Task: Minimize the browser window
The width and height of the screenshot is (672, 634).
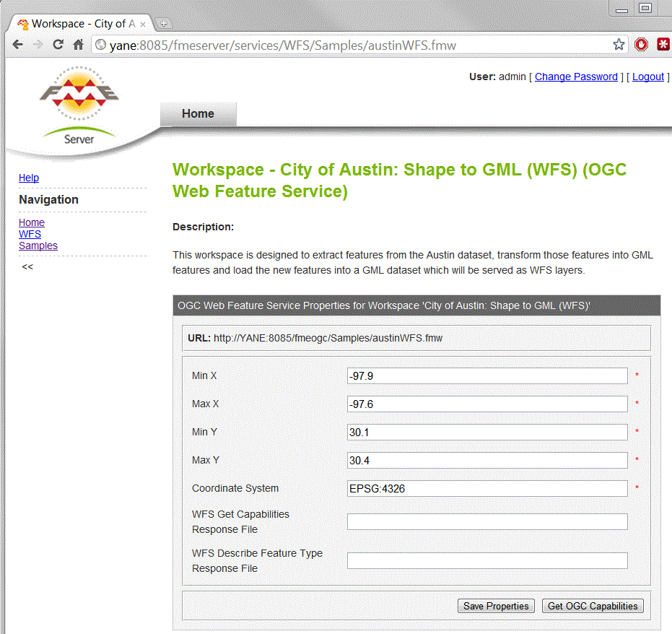Action: coord(622,9)
